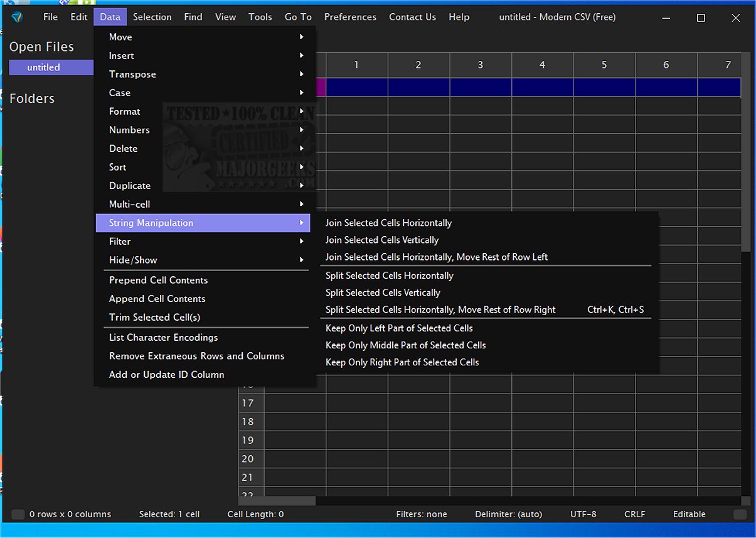Click the Delimiter (auto) status option
Screen dimensions: 756x538
click(508, 514)
